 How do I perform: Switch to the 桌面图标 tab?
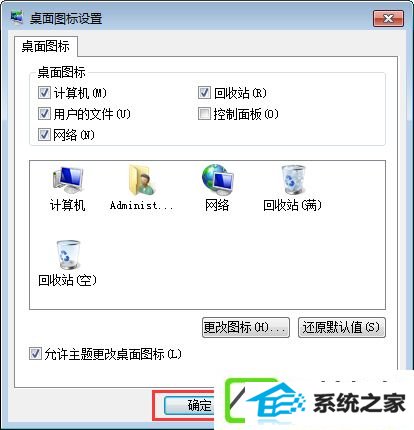(46, 46)
